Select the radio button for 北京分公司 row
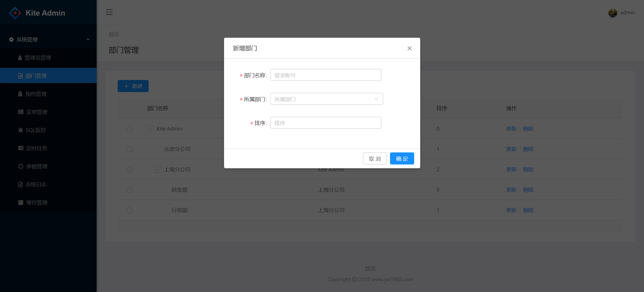This screenshot has height=292, width=644. coord(130,149)
